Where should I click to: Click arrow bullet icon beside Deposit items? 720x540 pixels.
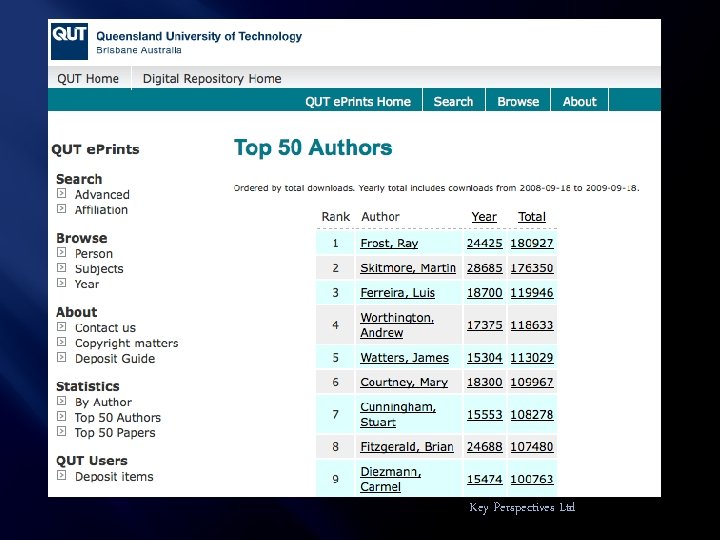pyautogui.click(x=62, y=475)
